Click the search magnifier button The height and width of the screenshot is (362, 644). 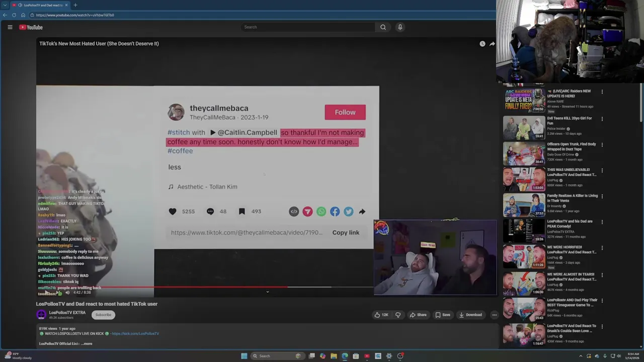383,27
